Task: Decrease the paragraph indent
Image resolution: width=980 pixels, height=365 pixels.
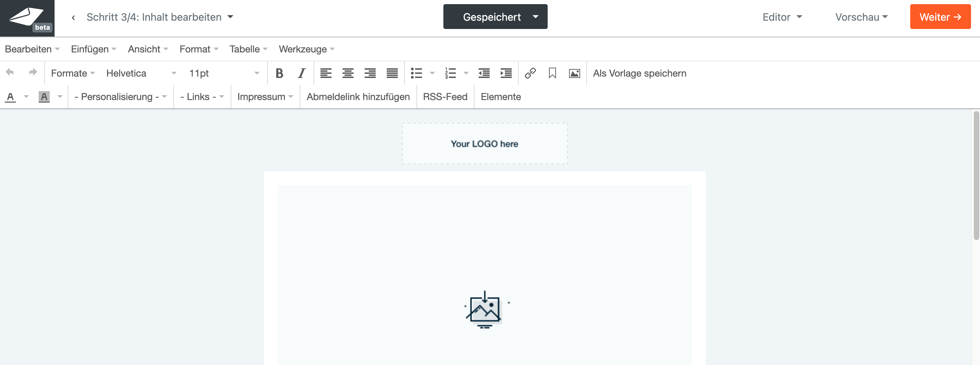Action: coord(484,73)
